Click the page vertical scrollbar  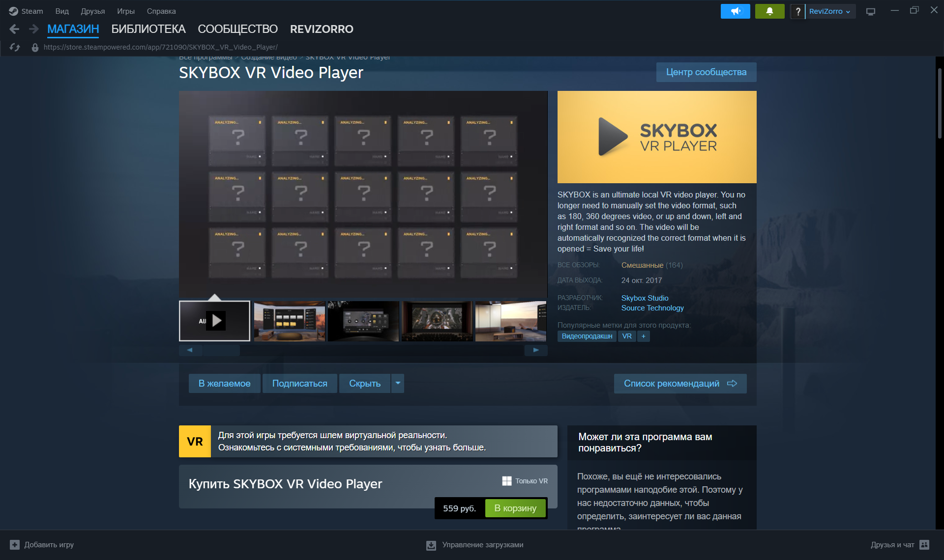click(x=940, y=103)
